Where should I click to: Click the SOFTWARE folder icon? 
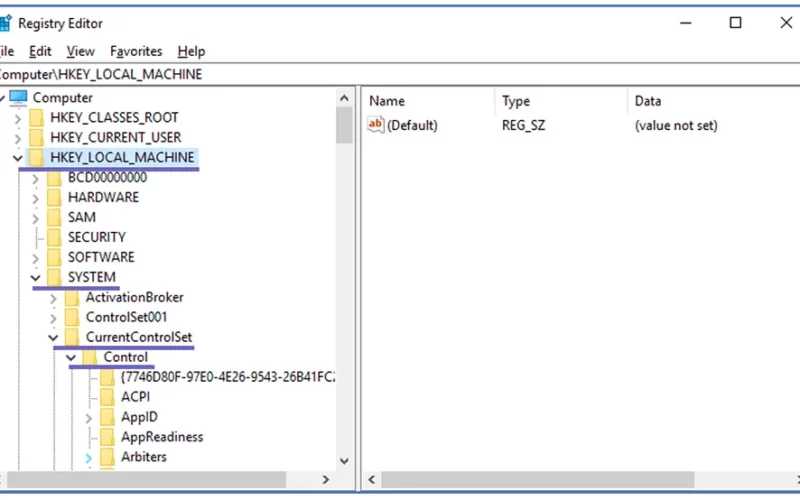pyautogui.click(x=54, y=257)
